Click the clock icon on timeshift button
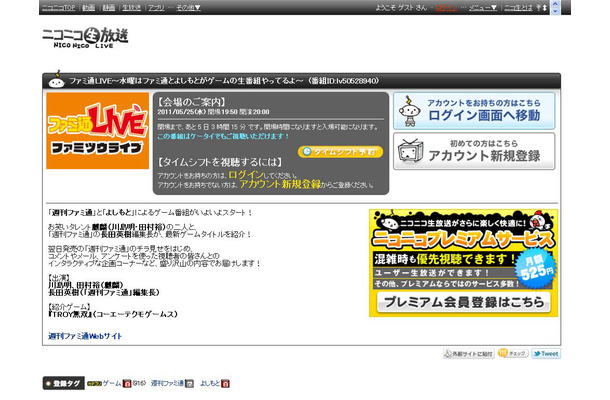Viewport: 610px width, 400px height. 307,151
